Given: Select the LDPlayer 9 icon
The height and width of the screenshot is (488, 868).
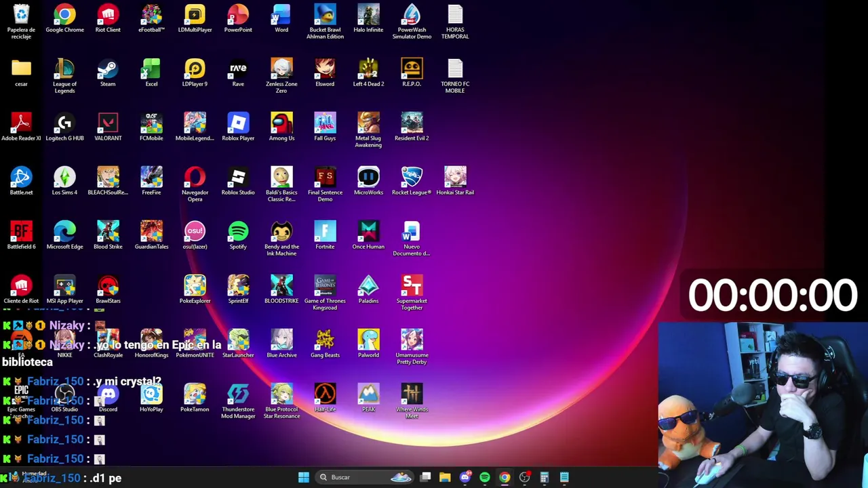Looking at the screenshot, I should (x=195, y=73).
